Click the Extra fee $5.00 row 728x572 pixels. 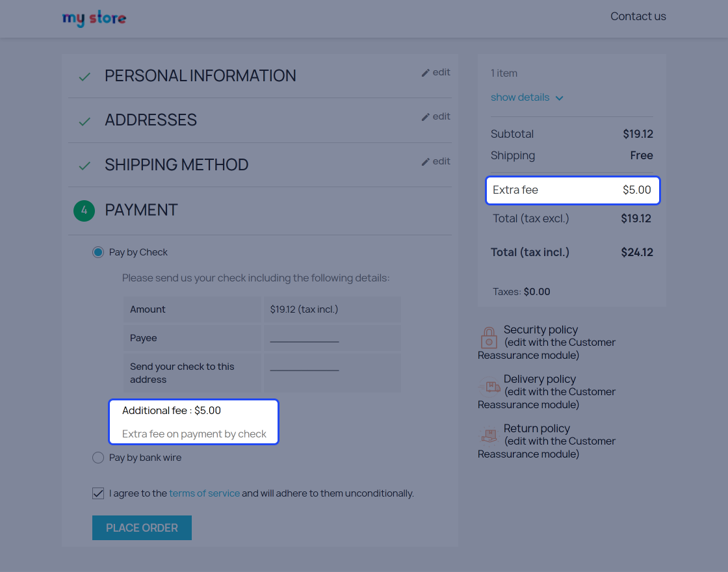point(572,190)
